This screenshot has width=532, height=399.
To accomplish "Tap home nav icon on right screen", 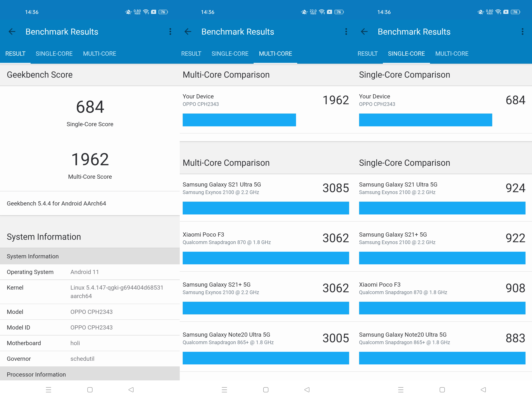I will coord(442,390).
